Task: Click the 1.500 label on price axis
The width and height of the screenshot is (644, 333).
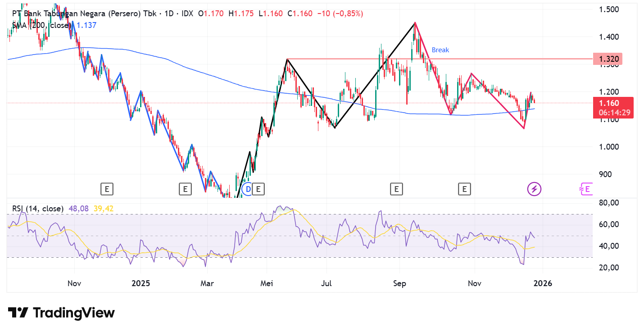Action: click(609, 9)
